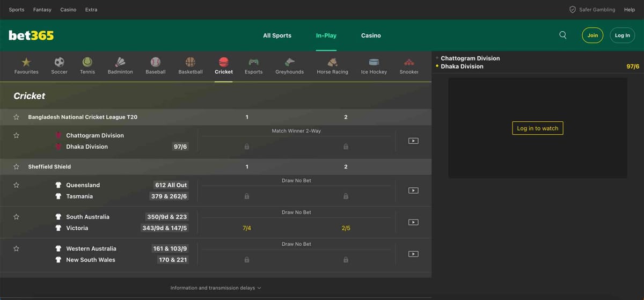This screenshot has height=300, width=644.
Task: Open live stream for Queensland v Tasmania
Action: tap(413, 190)
